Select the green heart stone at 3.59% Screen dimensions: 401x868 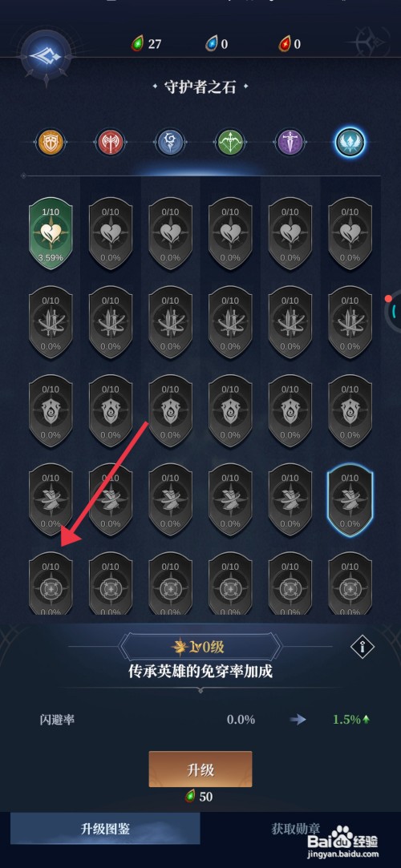[51, 235]
